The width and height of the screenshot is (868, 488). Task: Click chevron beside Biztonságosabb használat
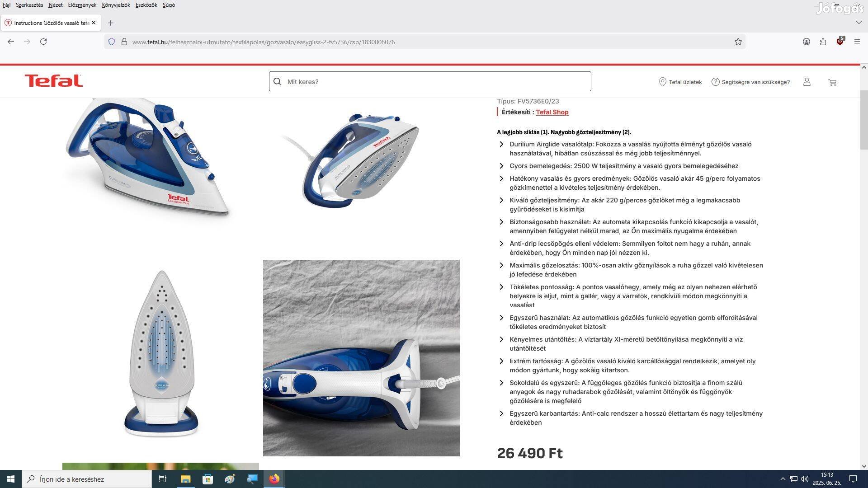click(x=501, y=222)
